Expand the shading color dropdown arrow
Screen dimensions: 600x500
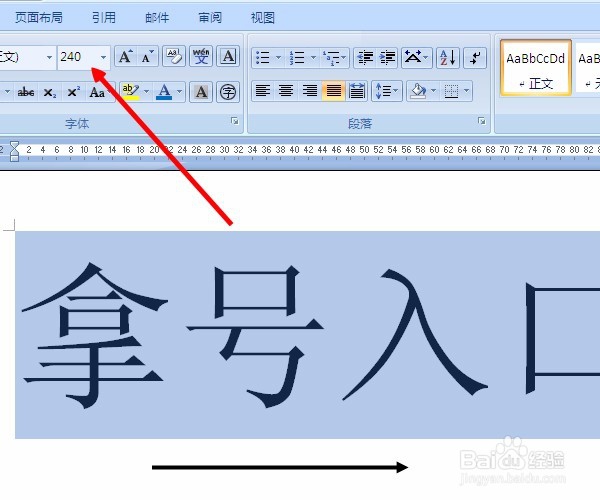tap(434, 91)
